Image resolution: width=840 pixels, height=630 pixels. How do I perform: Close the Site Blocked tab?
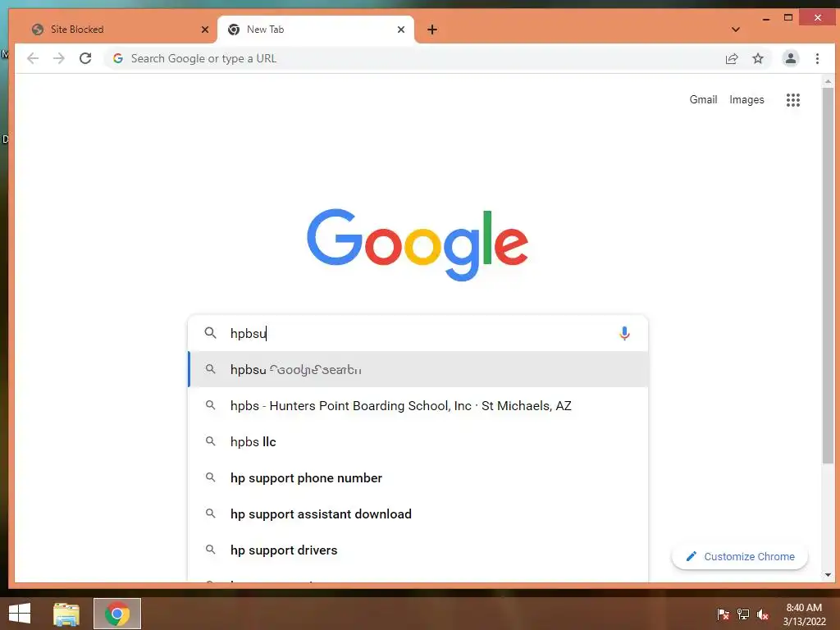(204, 30)
